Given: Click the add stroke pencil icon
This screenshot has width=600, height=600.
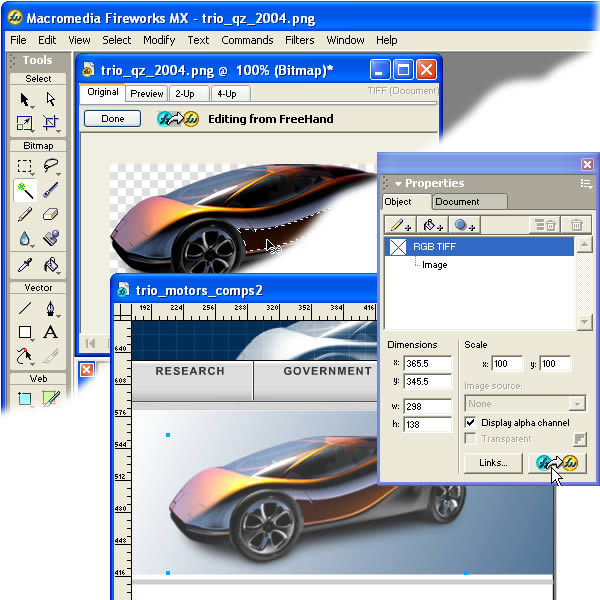Looking at the screenshot, I should tap(400, 225).
